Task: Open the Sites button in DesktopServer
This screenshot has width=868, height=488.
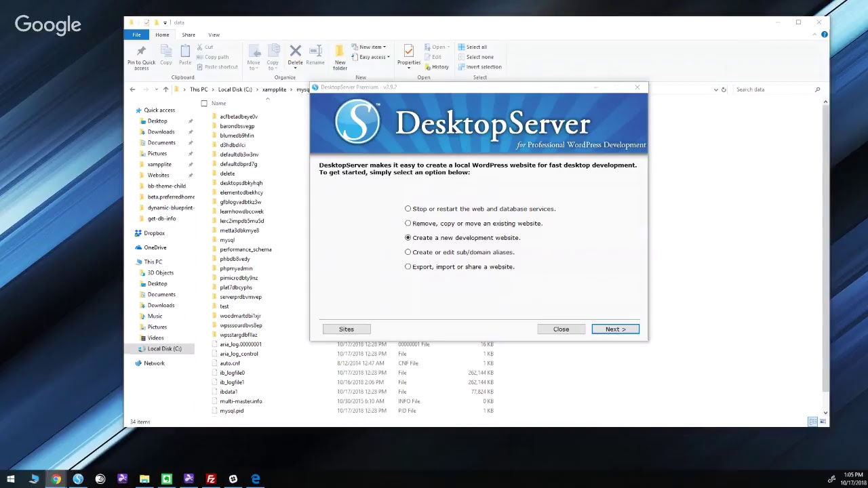Action: [x=346, y=329]
